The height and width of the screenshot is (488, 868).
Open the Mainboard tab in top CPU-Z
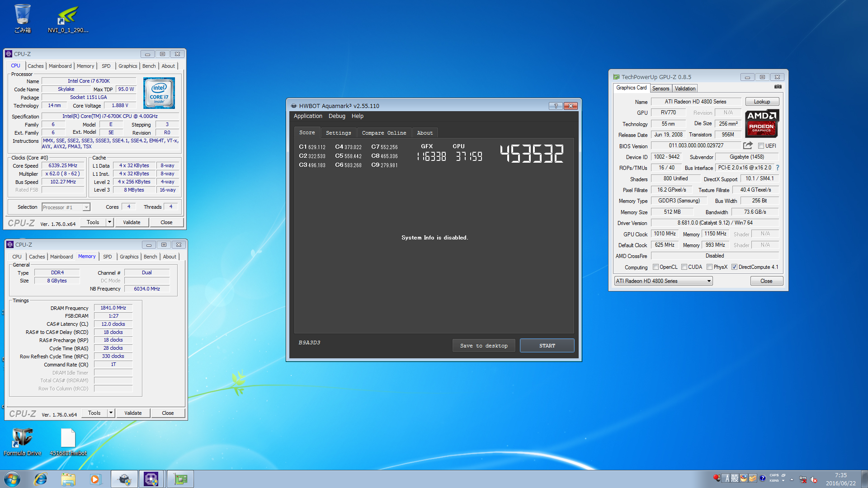click(60, 66)
